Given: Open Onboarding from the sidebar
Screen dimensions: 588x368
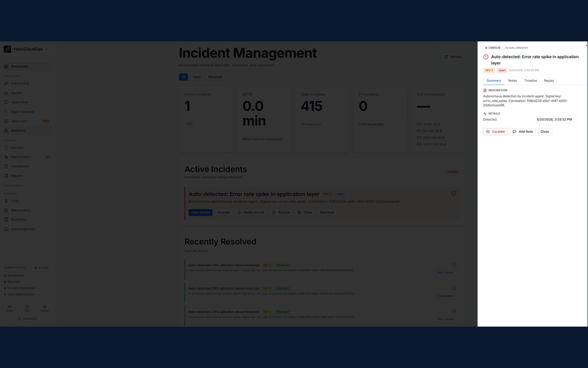Looking at the screenshot, I should click(27, 83).
